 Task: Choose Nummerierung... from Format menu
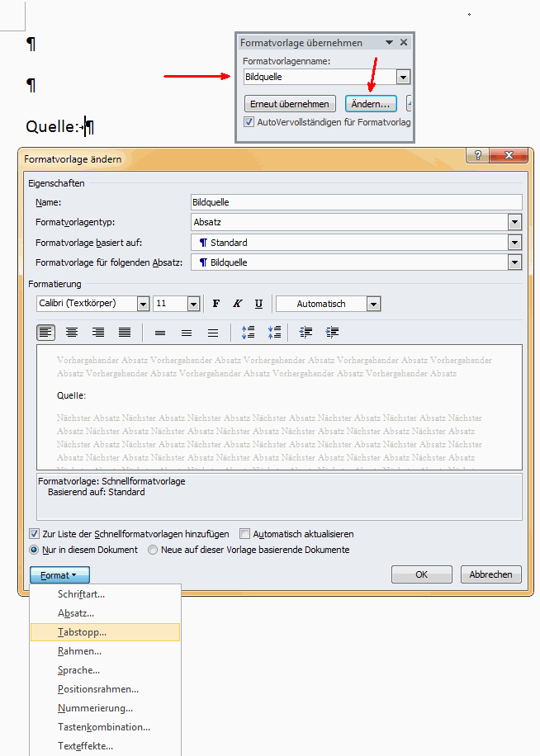[105, 708]
